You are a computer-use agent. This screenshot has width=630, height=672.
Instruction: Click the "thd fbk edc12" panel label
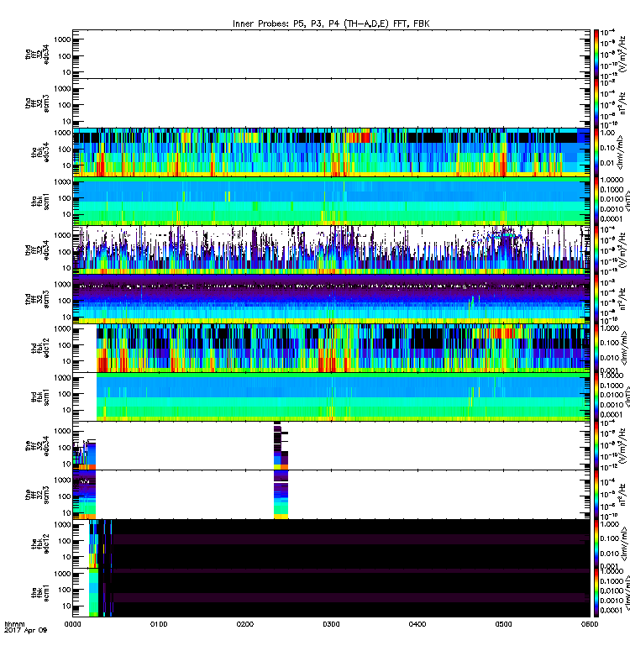[x=40, y=348]
